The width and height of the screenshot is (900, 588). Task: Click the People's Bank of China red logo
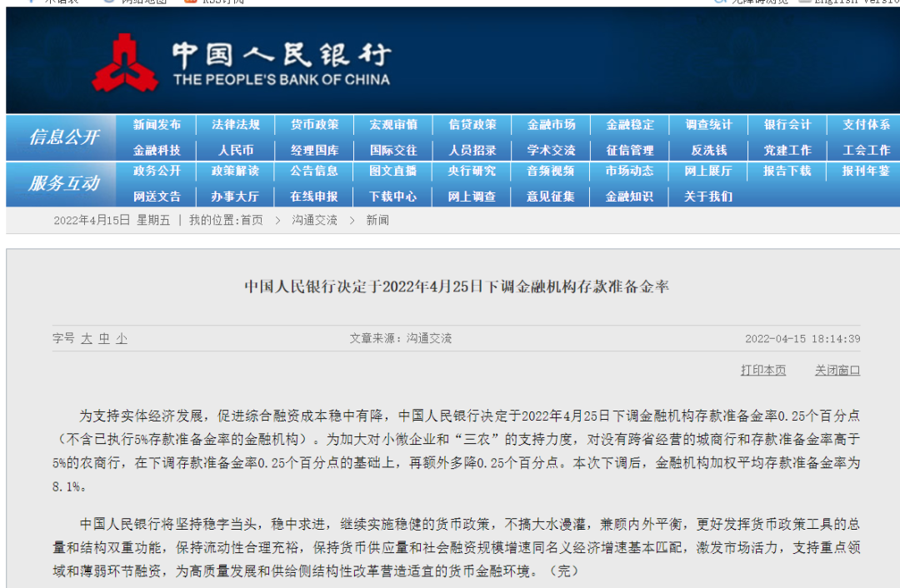124,63
